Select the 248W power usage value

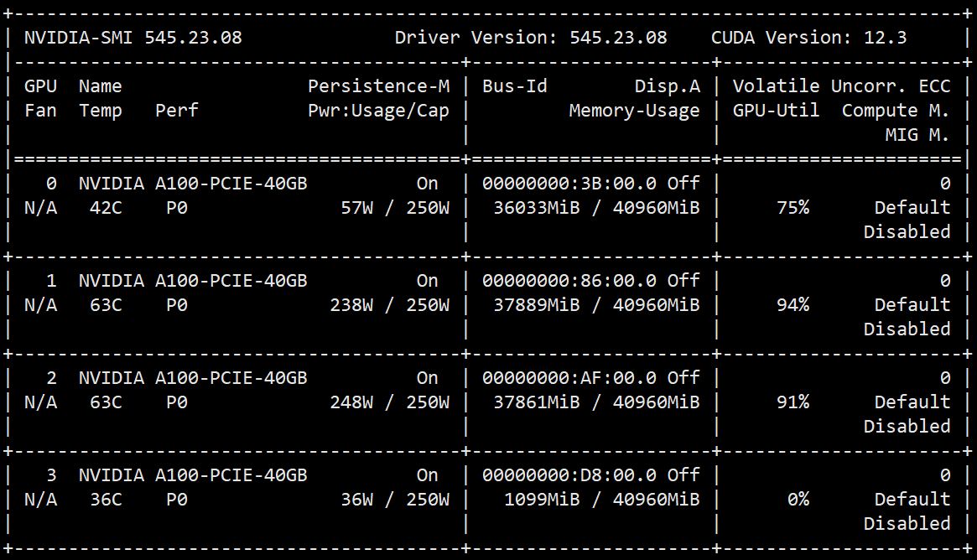pyautogui.click(x=351, y=402)
